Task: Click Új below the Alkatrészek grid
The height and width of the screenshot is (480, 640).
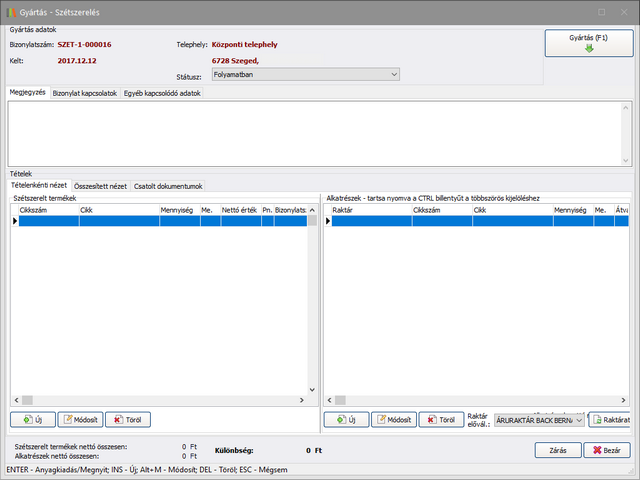Action: [346, 420]
